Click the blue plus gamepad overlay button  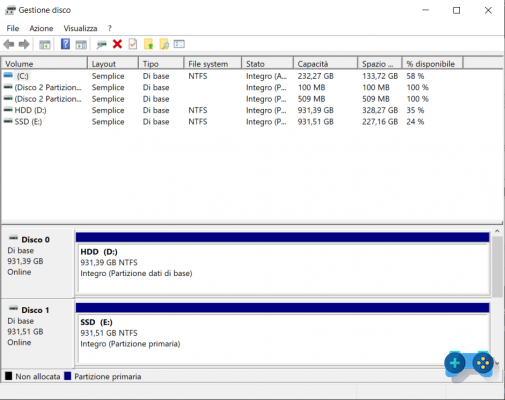tap(455, 363)
